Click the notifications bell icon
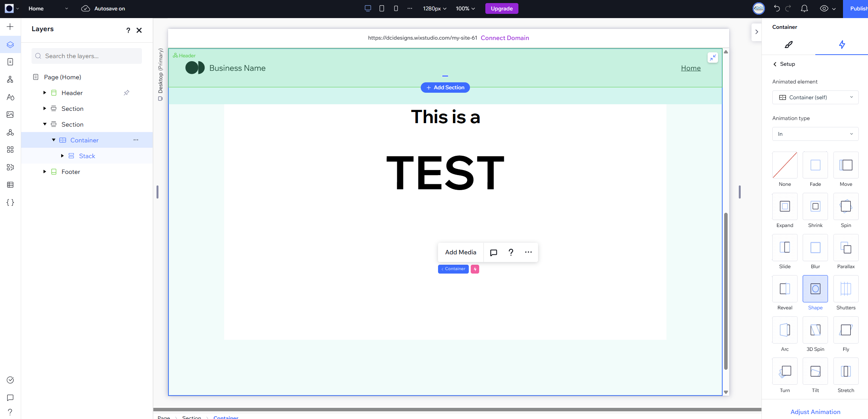The width and height of the screenshot is (868, 419). 804,8
